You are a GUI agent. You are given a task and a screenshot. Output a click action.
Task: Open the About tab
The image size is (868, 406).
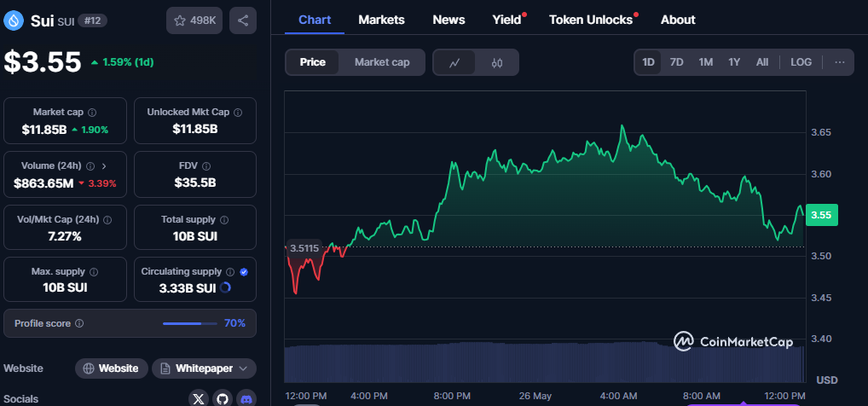[x=678, y=20]
